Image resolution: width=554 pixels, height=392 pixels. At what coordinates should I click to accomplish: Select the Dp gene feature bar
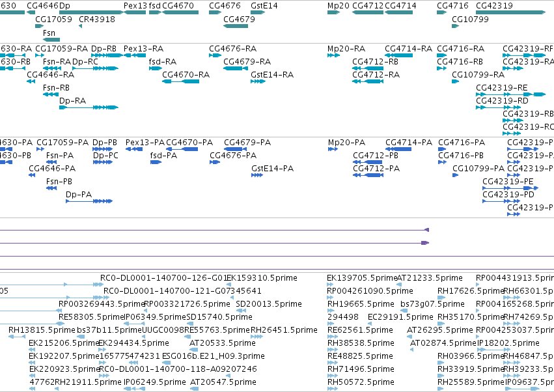(x=91, y=12)
